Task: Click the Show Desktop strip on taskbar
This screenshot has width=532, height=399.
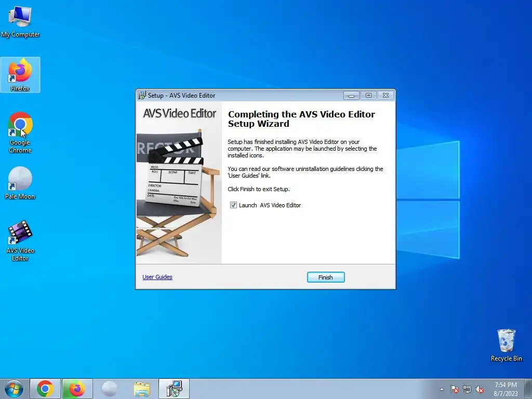Action: pos(528,389)
